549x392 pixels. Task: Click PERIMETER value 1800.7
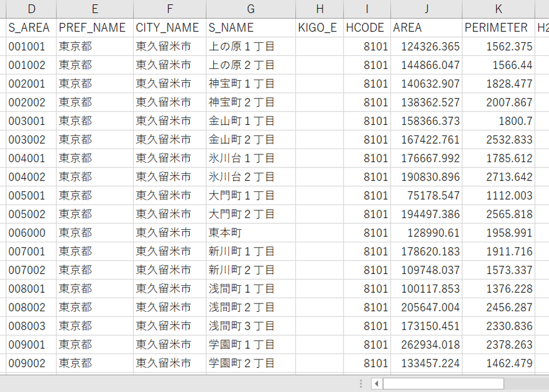[x=498, y=121]
